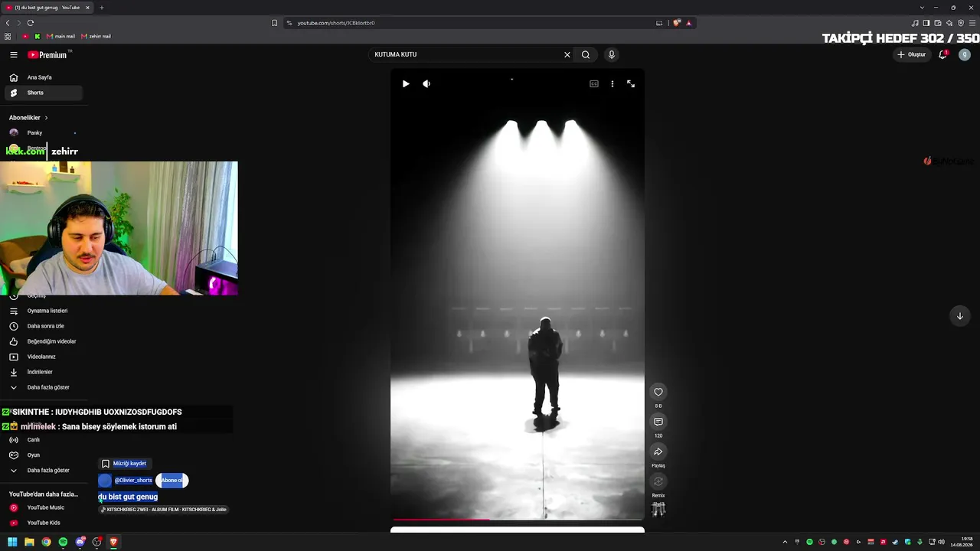
Task: Share the Short via Paylaş
Action: [658, 452]
